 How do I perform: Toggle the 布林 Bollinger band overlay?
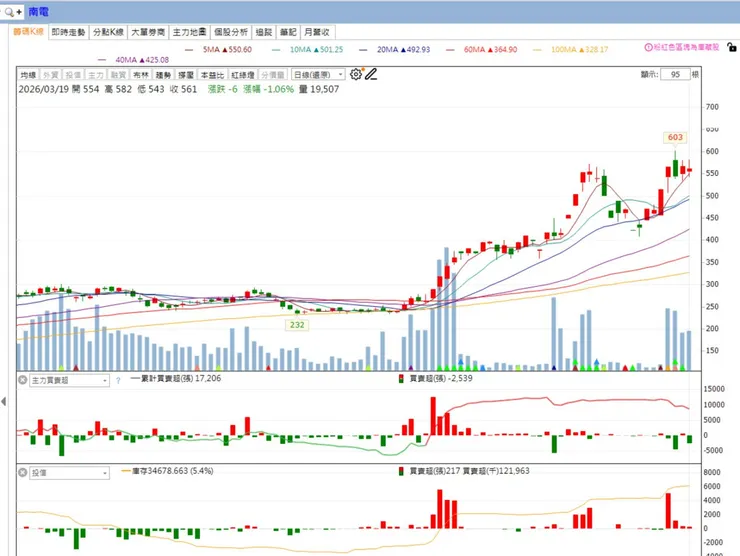pos(141,75)
